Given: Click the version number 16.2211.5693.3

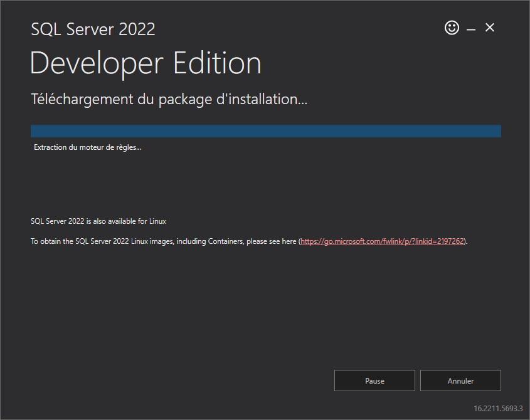Looking at the screenshot, I should (x=498, y=409).
